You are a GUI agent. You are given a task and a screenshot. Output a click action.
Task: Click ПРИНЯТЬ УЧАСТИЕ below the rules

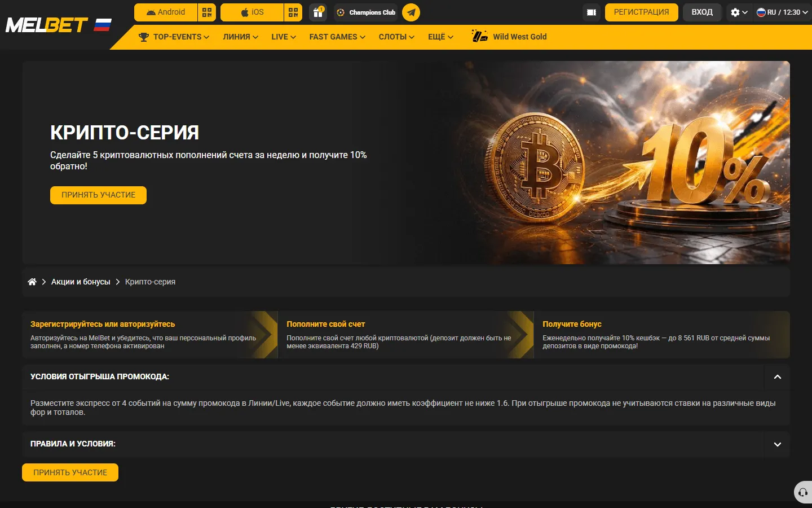(70, 472)
